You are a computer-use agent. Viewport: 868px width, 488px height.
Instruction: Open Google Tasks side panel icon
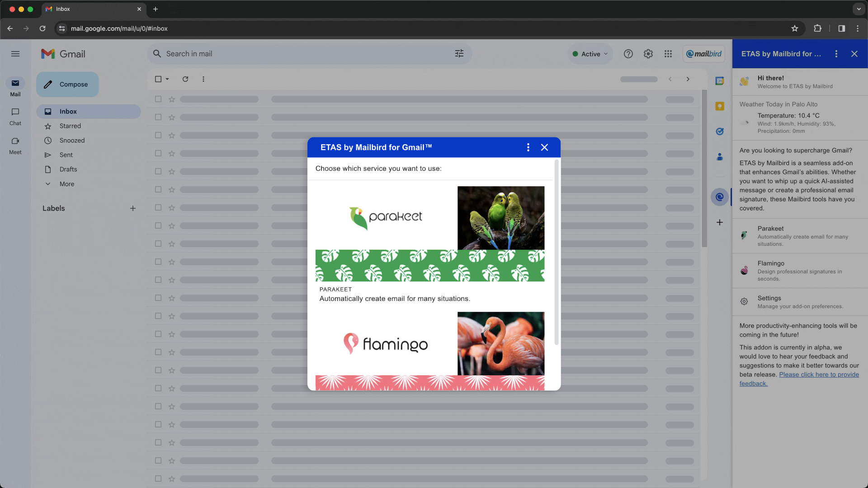[720, 131]
